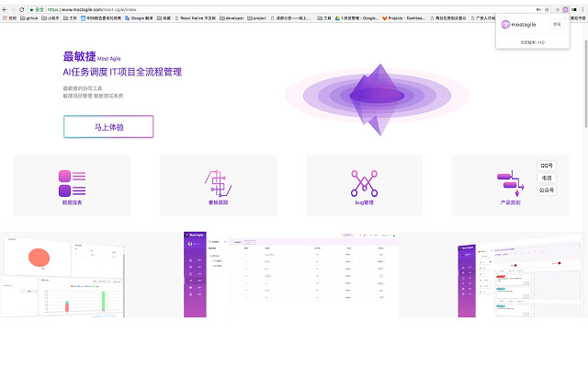
Task: Go back with the browser back arrow
Action: pos(5,9)
